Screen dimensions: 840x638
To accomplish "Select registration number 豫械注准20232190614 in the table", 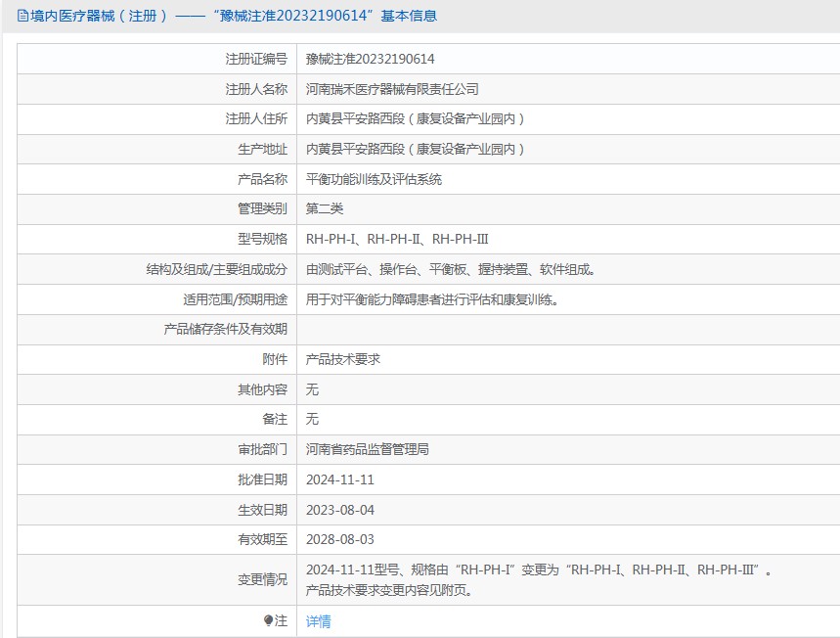I will tap(370, 59).
